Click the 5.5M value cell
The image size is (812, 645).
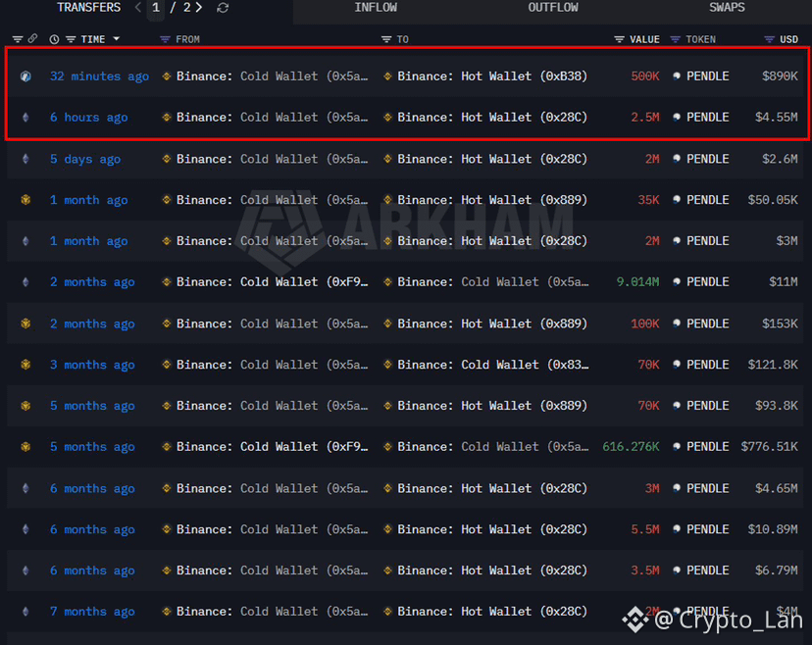(x=644, y=529)
